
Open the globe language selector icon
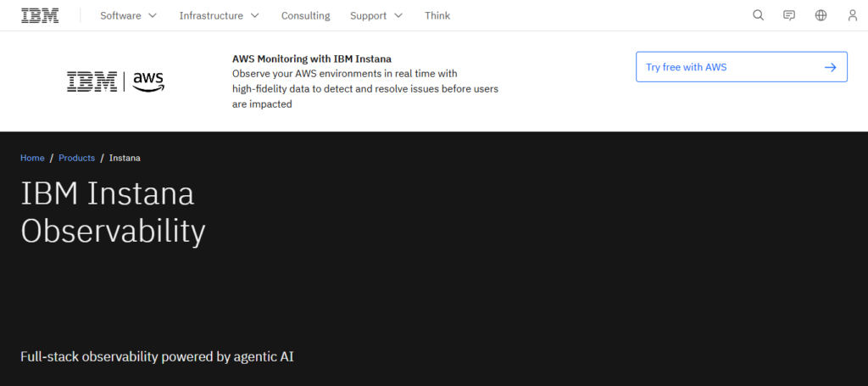click(x=821, y=15)
